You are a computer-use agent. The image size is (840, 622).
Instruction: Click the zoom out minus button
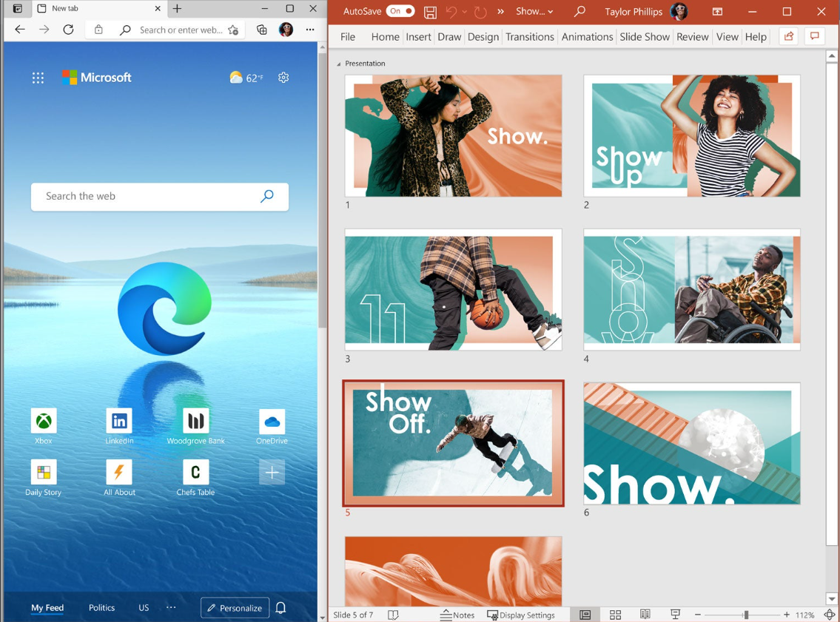[697, 615]
